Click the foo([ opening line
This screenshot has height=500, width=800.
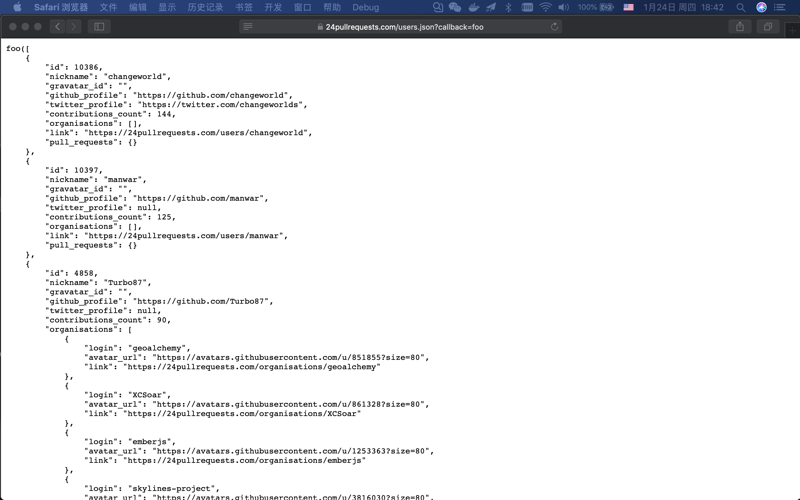(x=18, y=48)
